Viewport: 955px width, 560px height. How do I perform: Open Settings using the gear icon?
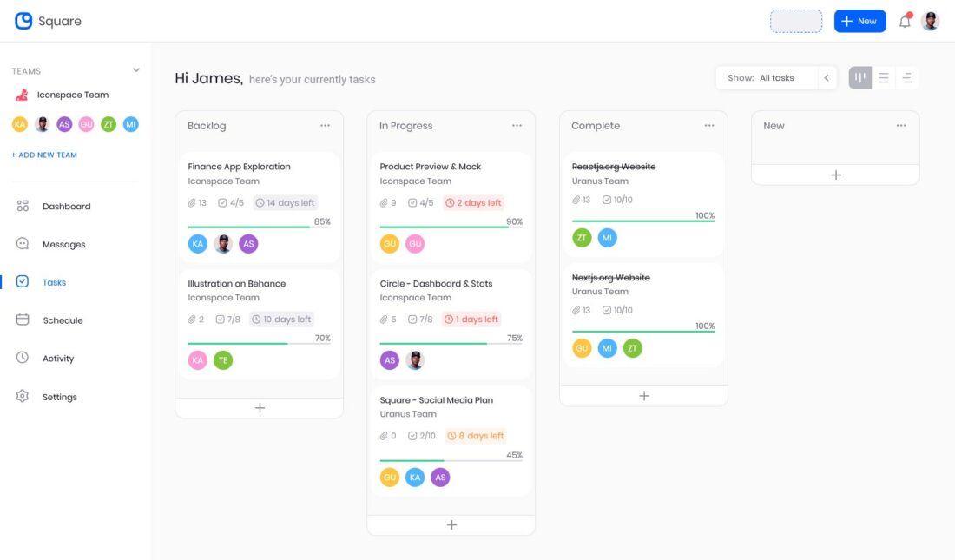point(22,397)
